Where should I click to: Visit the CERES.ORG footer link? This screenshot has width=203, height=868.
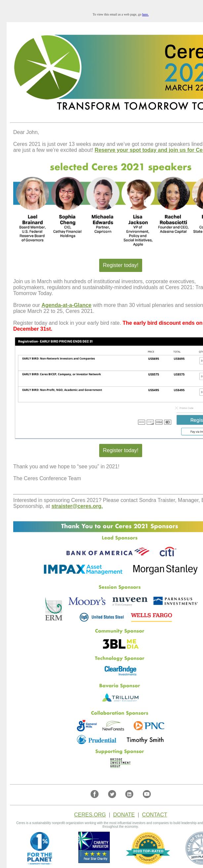90,815
